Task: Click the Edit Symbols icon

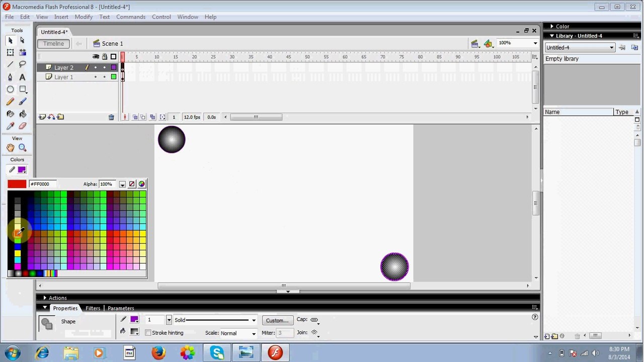Action: point(488,44)
